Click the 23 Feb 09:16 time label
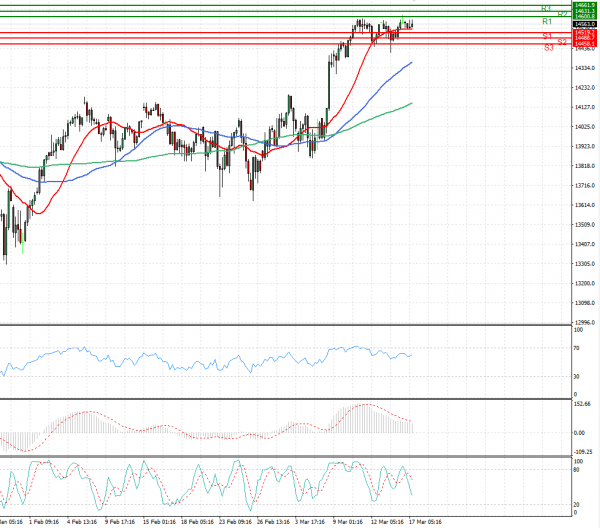The height and width of the screenshot is (528, 600). click(x=235, y=522)
